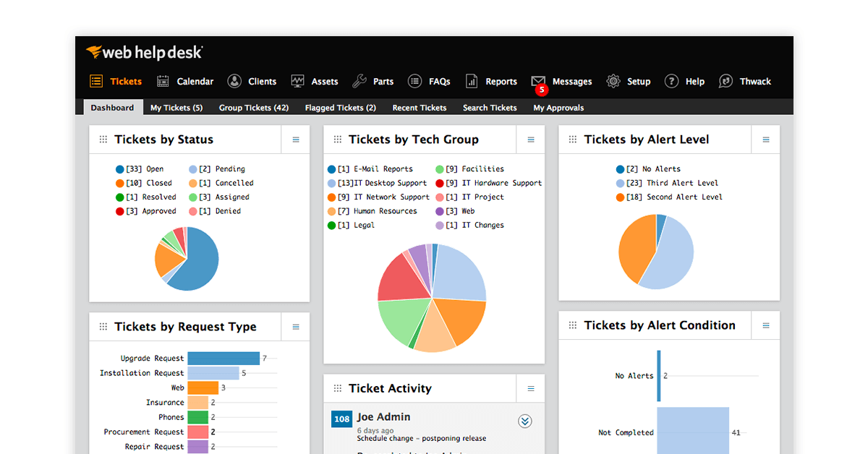
Task: Open the Recent Tickets tab
Action: (420, 108)
